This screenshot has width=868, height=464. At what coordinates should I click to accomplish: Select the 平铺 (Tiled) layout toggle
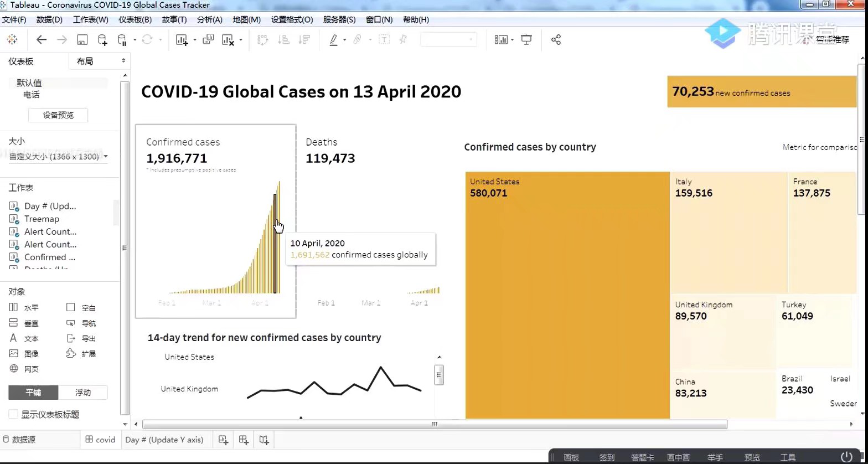click(x=33, y=393)
